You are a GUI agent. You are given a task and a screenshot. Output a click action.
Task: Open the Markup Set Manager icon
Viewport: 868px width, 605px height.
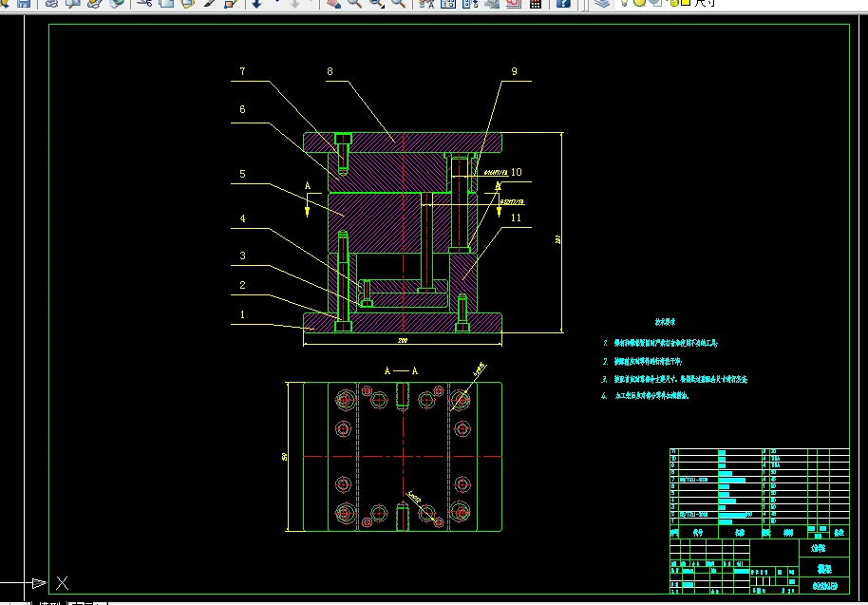pyautogui.click(x=513, y=3)
